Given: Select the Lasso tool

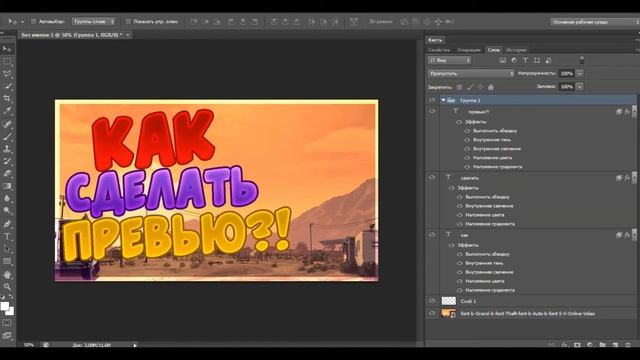Looking at the screenshot, I should [7, 74].
